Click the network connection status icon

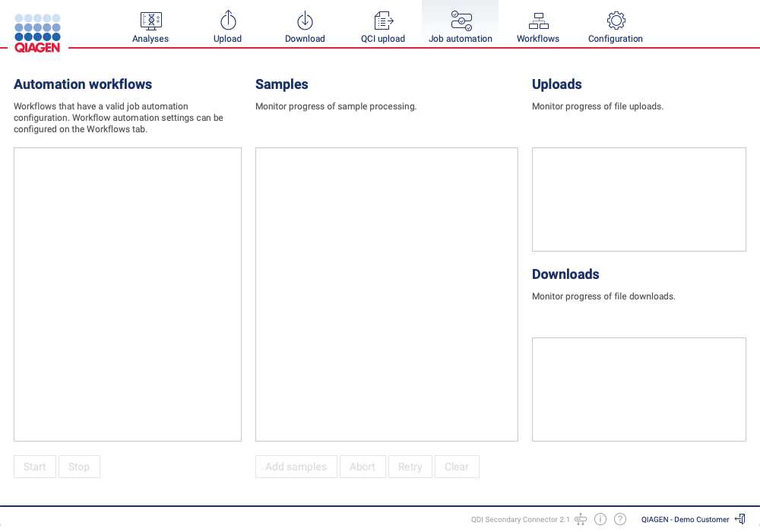click(581, 519)
